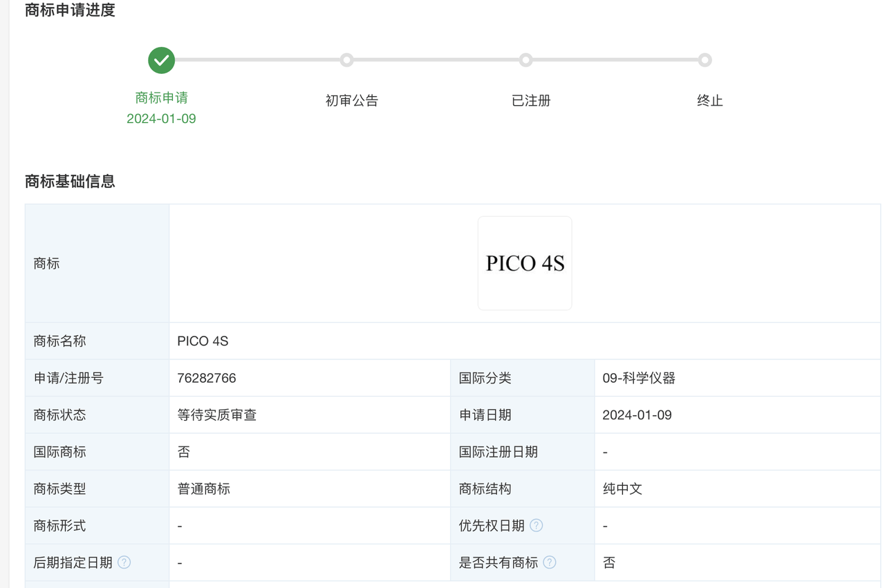Click the 国际分类 label cell

[x=523, y=378]
